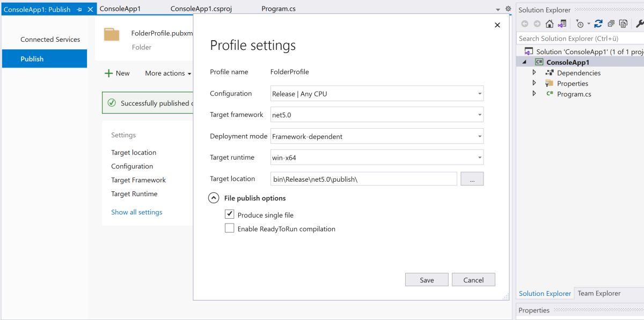Open the More actions dropdown
Screen dimensions: 644x320
coord(168,73)
